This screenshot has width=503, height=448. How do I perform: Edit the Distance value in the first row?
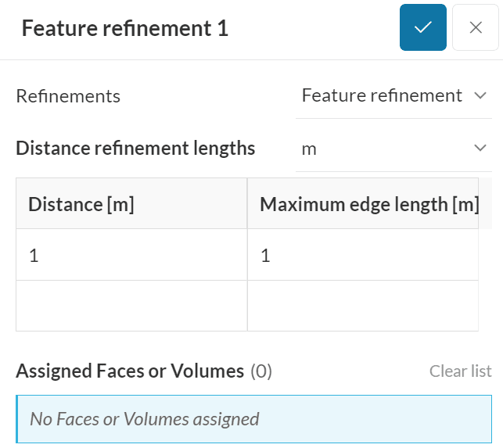131,255
